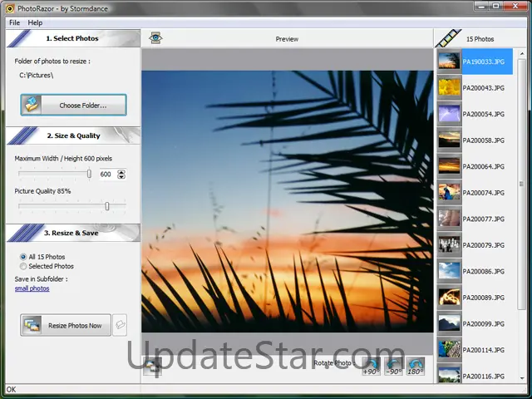Viewport: 532px width, 399px height.
Task: Open the Help menu
Action: click(35, 22)
